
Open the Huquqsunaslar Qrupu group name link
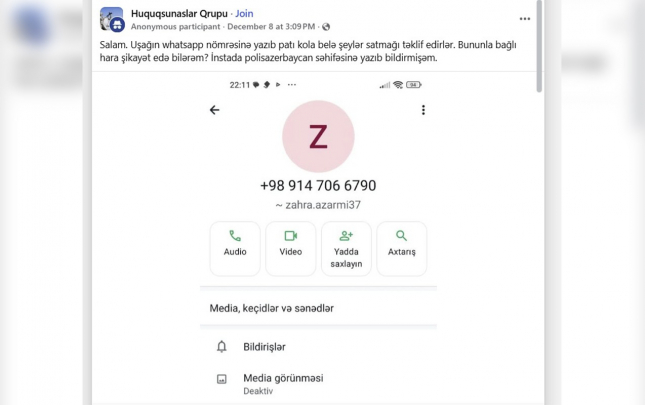pyautogui.click(x=179, y=14)
